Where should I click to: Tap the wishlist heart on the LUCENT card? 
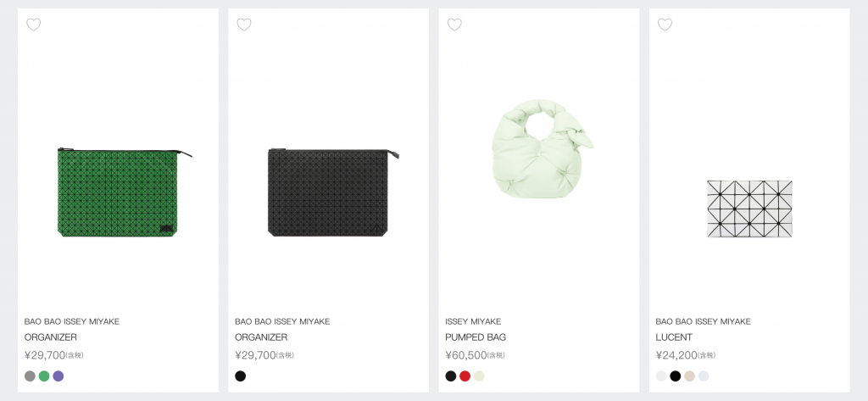[x=665, y=25]
